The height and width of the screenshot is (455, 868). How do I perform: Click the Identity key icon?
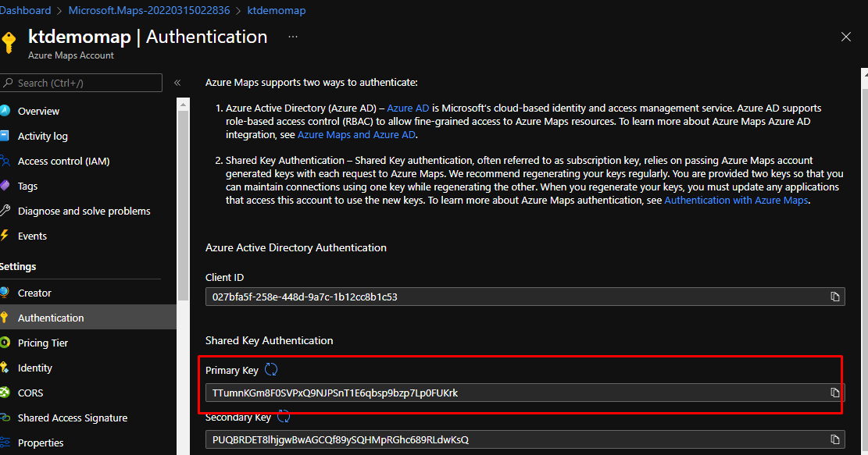click(x=5, y=368)
